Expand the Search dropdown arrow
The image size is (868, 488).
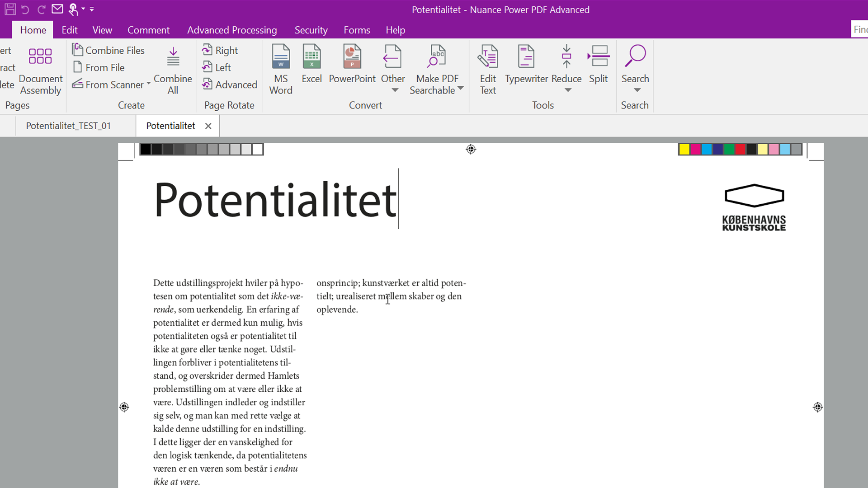[x=637, y=90]
